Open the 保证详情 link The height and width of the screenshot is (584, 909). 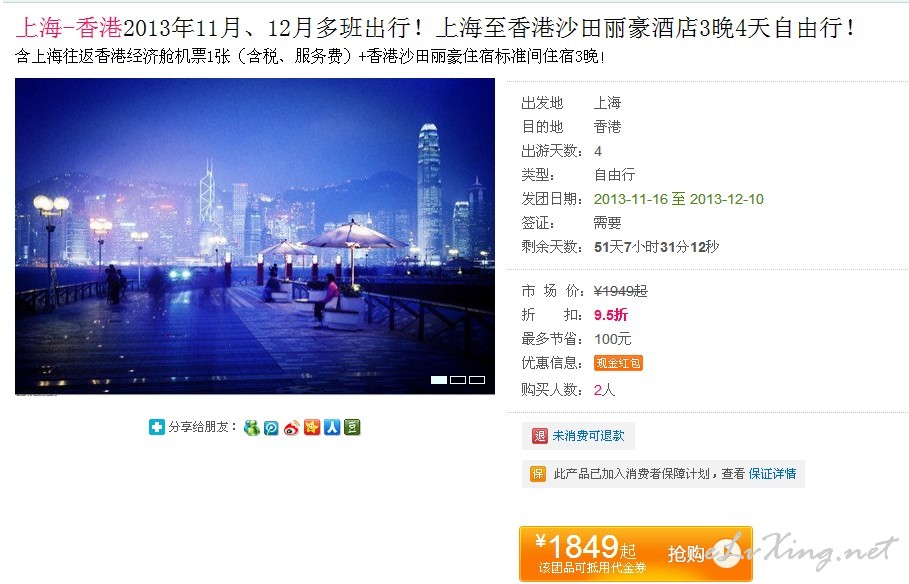tap(772, 474)
